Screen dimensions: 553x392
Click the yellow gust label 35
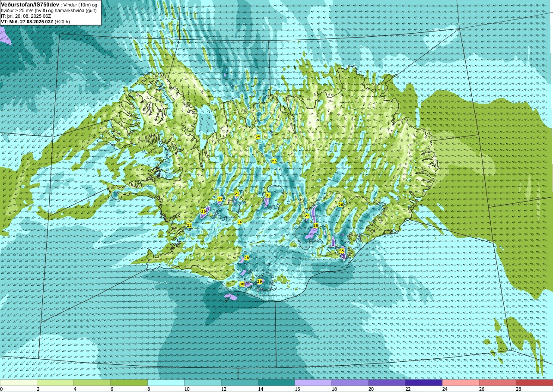click(342, 251)
